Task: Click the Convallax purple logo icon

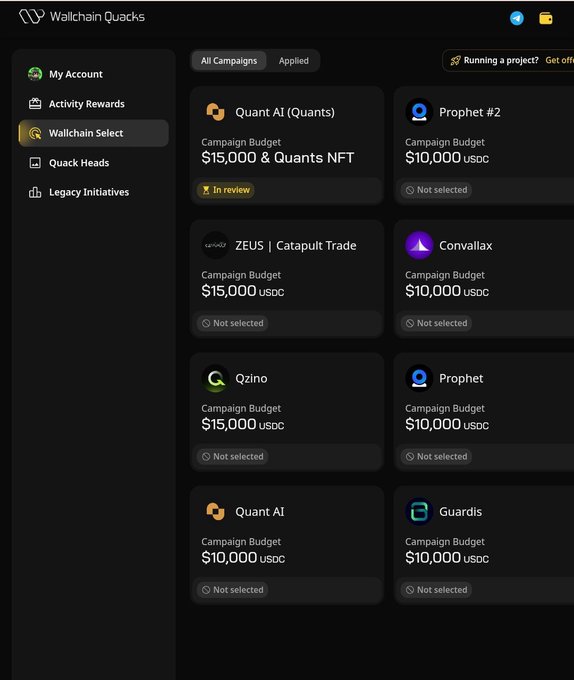Action: [419, 245]
